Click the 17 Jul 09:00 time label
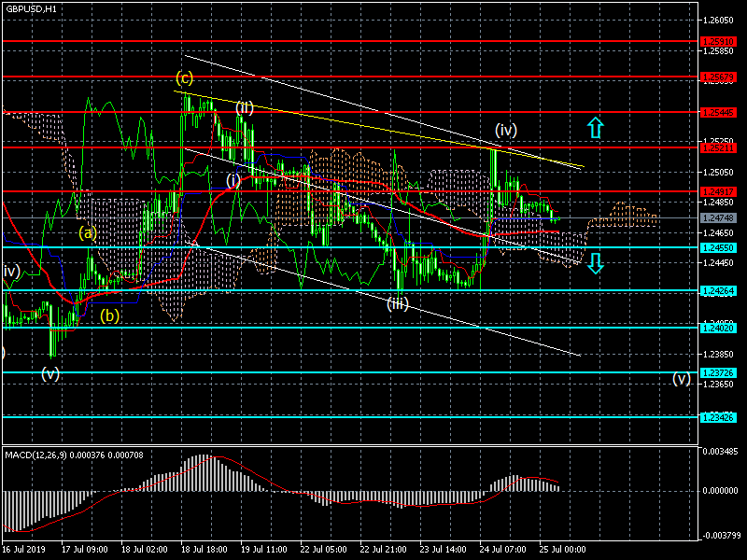 pos(85,549)
